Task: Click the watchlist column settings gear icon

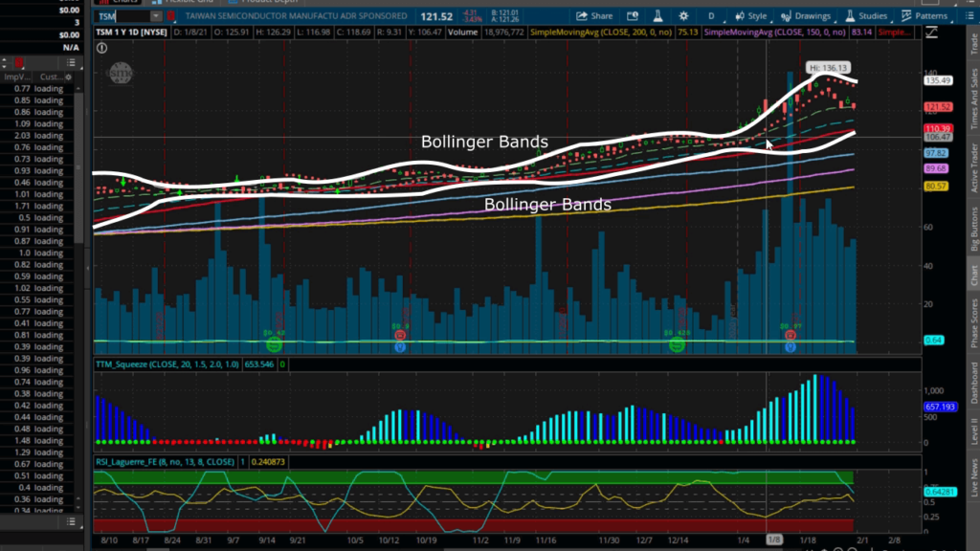Action: click(68, 77)
